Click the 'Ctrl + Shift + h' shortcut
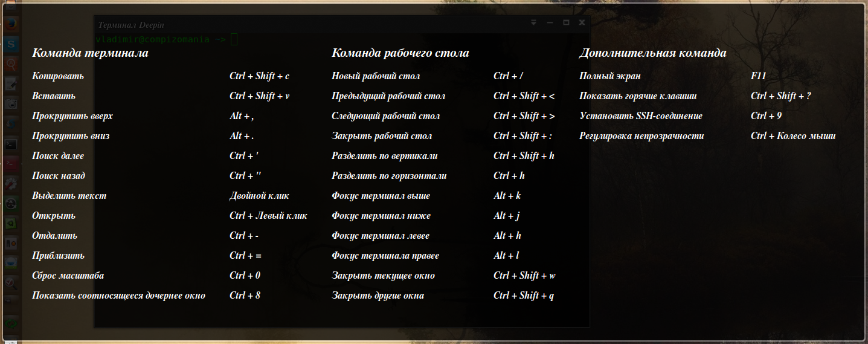This screenshot has height=344, width=868. [x=524, y=156]
